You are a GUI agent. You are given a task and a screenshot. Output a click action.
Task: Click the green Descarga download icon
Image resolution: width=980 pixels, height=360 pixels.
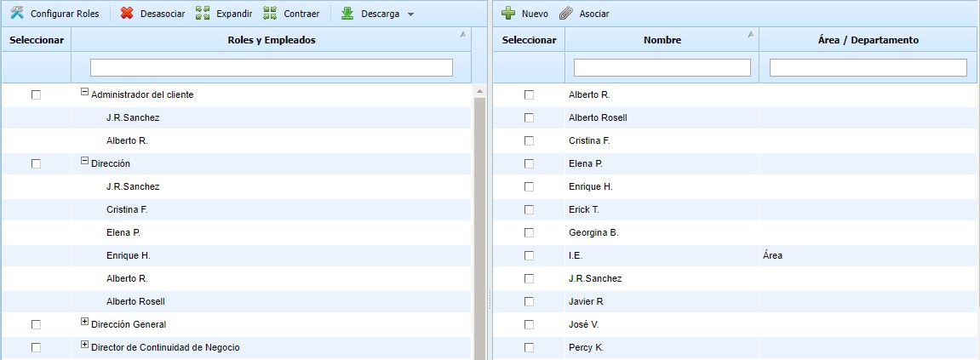347,14
